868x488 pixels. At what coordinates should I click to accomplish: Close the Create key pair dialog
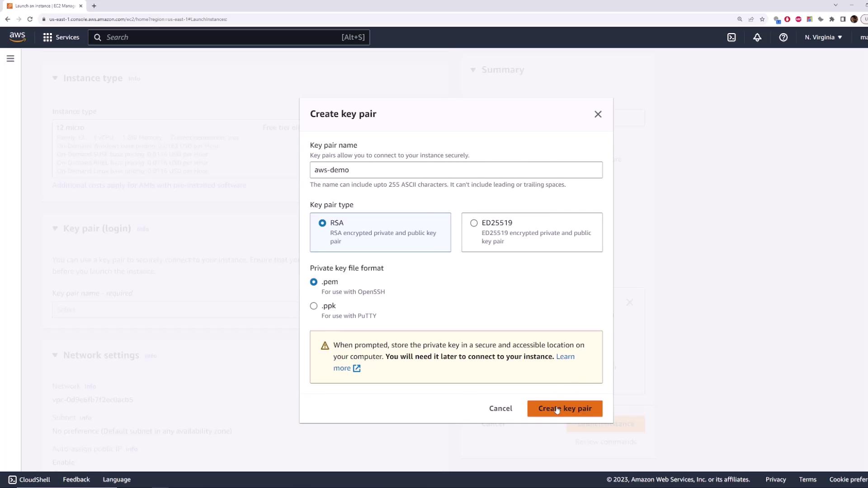click(x=598, y=114)
